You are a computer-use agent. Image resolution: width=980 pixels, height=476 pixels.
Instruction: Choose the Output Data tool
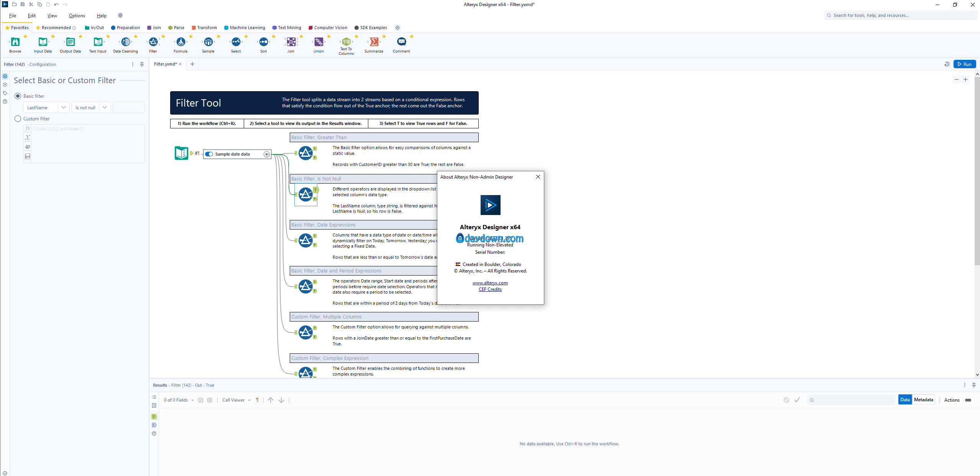[x=71, y=42]
